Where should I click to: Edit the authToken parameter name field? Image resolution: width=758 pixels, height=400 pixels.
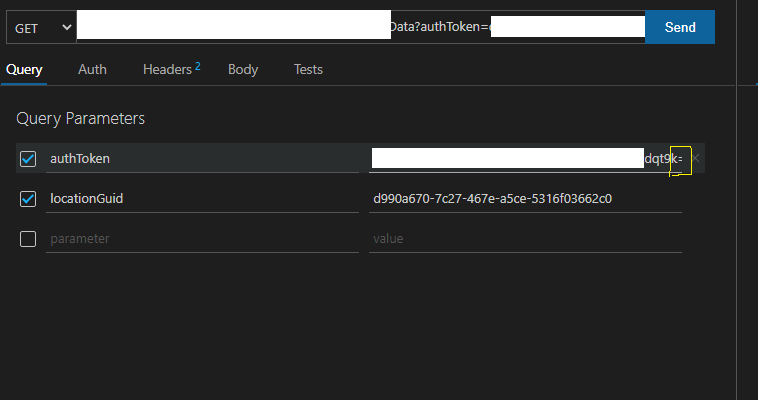[202, 159]
